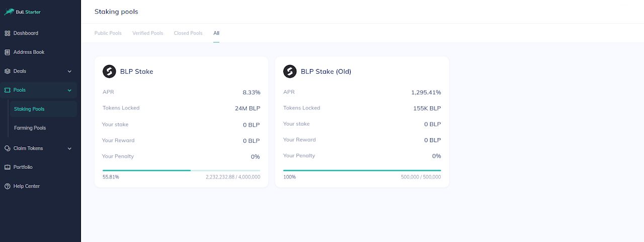Switch to the Public Pools tab
Screen dimensions: 644x242
[108, 33]
